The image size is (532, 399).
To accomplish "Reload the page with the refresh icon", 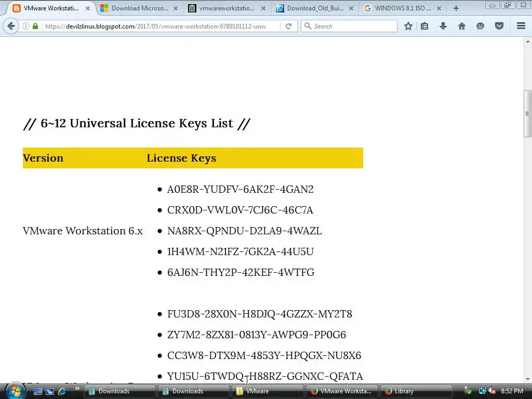I will pyautogui.click(x=289, y=26).
